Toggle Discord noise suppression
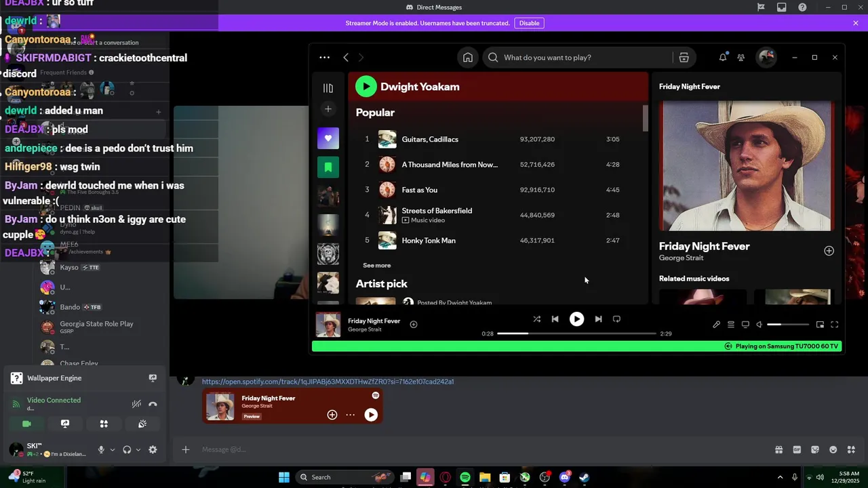Screen dimensions: 868x488 pyautogui.click(x=136, y=404)
